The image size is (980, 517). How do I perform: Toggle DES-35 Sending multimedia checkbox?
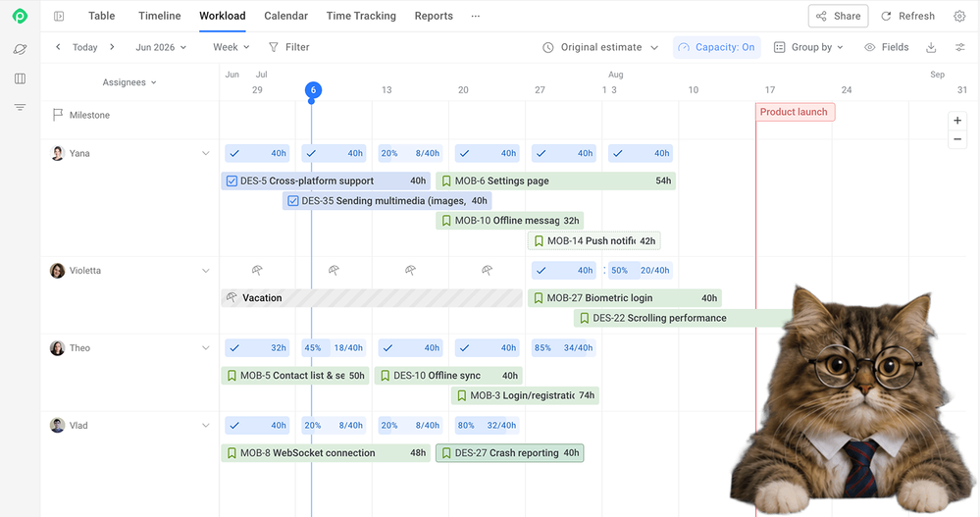point(293,201)
